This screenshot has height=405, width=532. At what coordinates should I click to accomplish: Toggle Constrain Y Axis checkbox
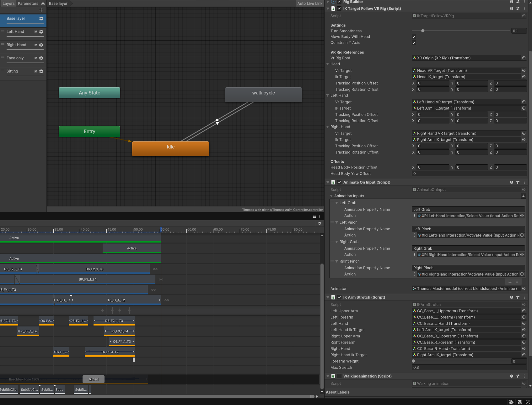click(x=414, y=43)
